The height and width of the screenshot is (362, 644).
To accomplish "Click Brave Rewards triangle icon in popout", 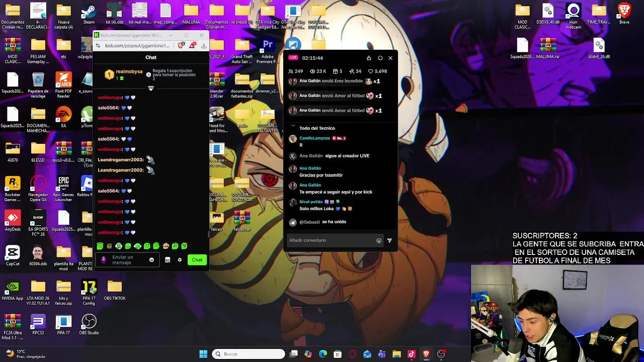I will (192, 45).
